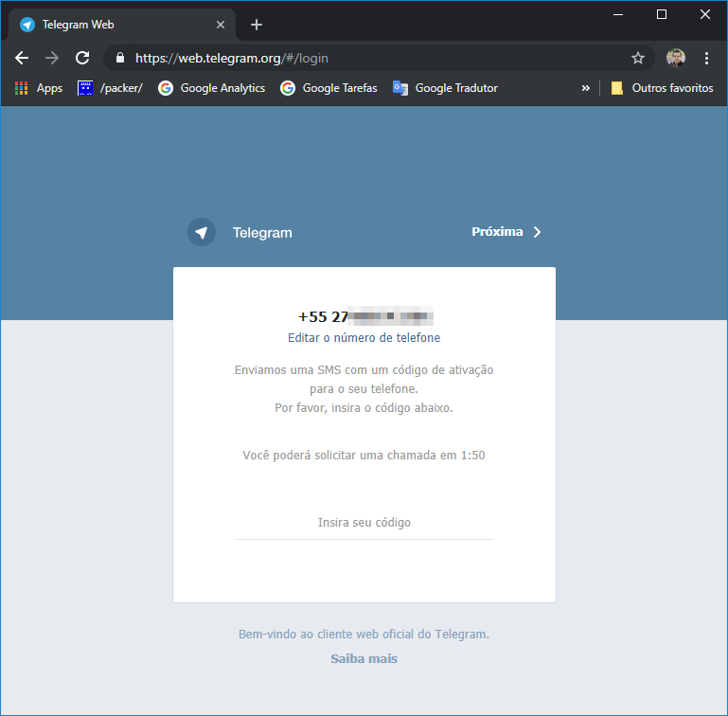The image size is (728, 716).
Task: Select the Telegram Web tab
Action: point(122,25)
